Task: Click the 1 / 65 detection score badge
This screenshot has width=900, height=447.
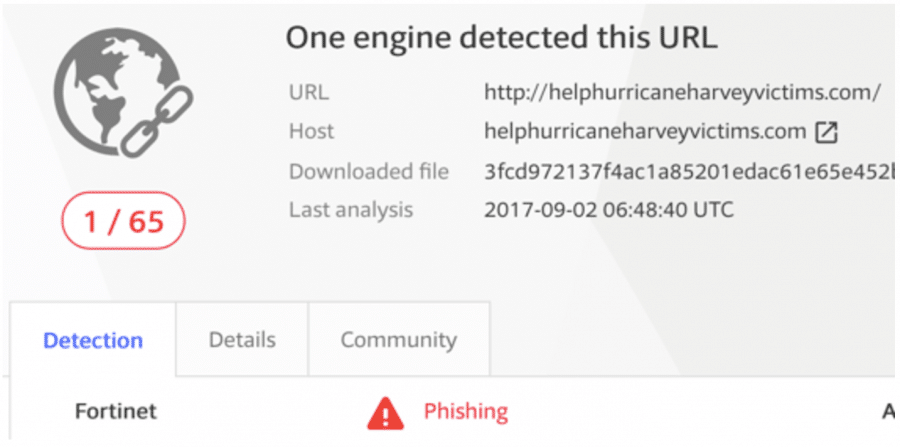Action: tap(123, 221)
